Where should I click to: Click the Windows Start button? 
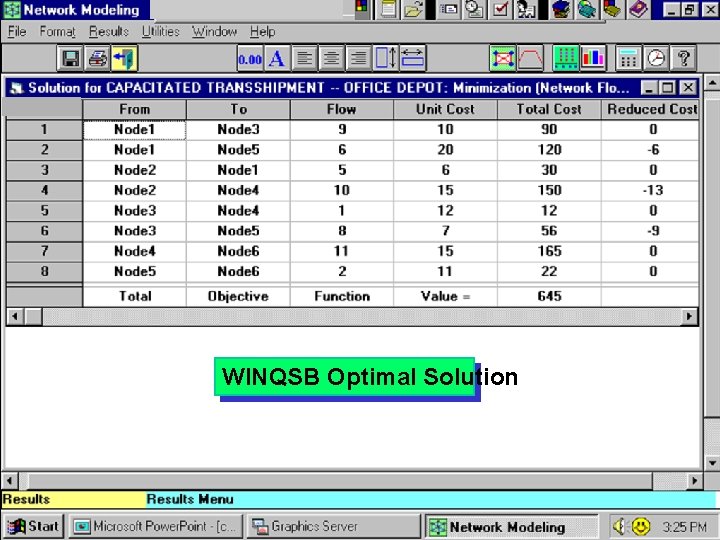(34, 526)
